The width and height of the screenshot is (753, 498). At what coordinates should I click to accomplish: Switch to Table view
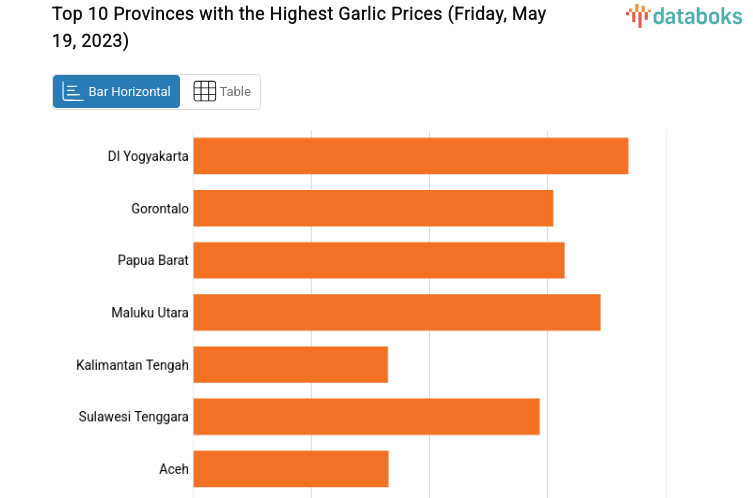tap(222, 92)
